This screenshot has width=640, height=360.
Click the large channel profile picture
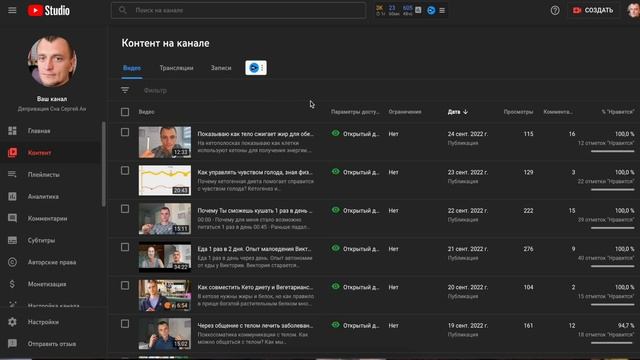52,61
